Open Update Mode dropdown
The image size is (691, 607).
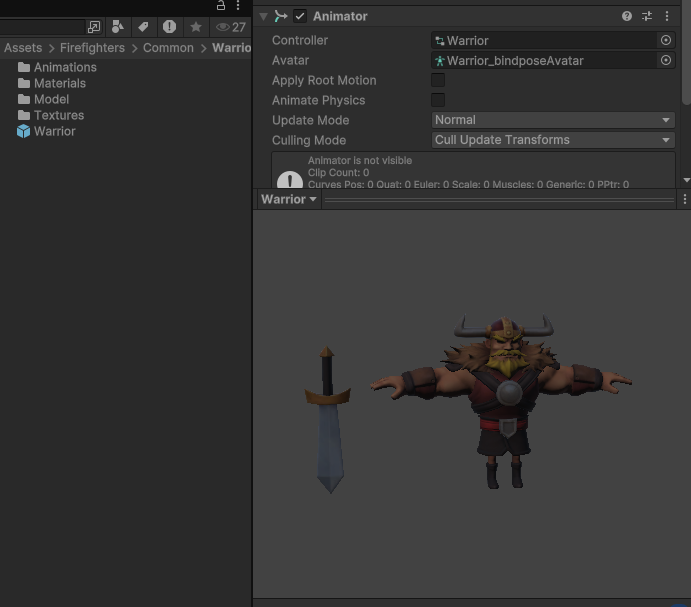pos(553,120)
